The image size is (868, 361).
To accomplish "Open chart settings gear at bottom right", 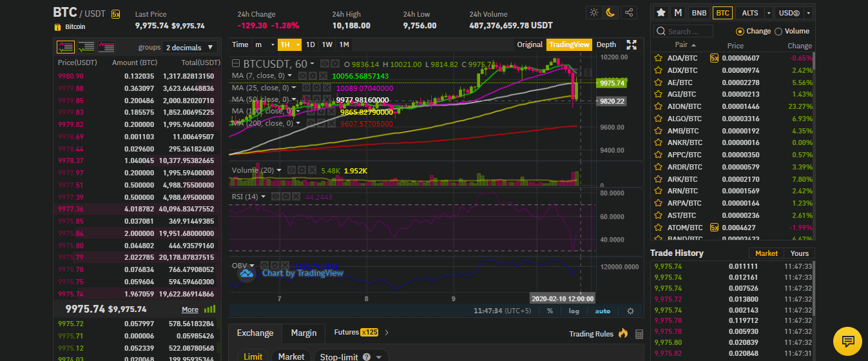I will [630, 311].
